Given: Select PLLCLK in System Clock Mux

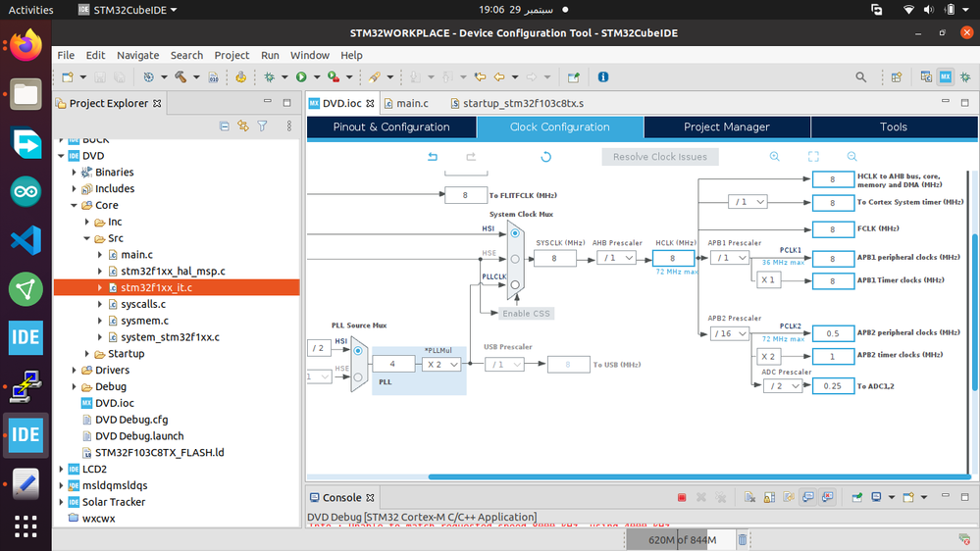Looking at the screenshot, I should click(x=515, y=284).
